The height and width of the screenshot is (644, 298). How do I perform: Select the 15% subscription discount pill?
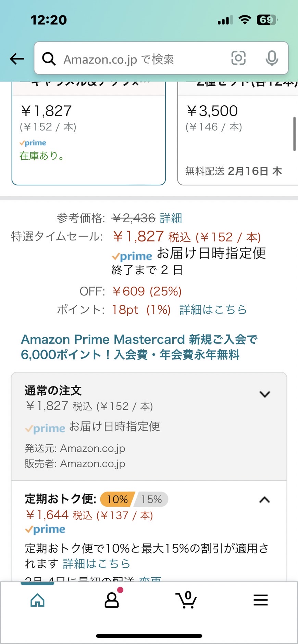click(x=151, y=499)
